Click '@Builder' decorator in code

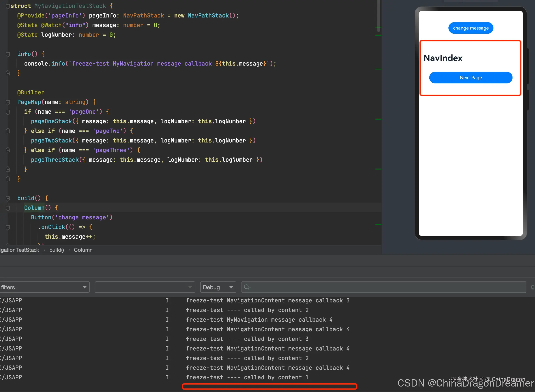[x=31, y=92]
